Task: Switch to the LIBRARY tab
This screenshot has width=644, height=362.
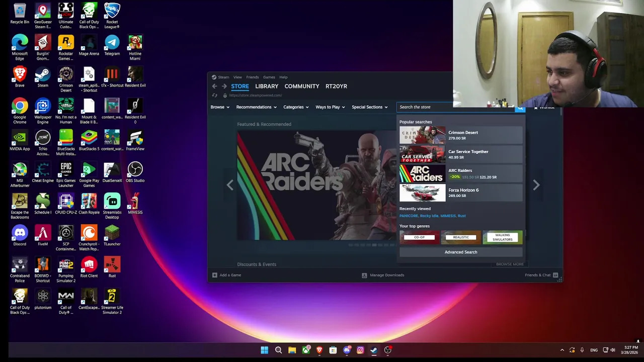Action: click(x=267, y=86)
